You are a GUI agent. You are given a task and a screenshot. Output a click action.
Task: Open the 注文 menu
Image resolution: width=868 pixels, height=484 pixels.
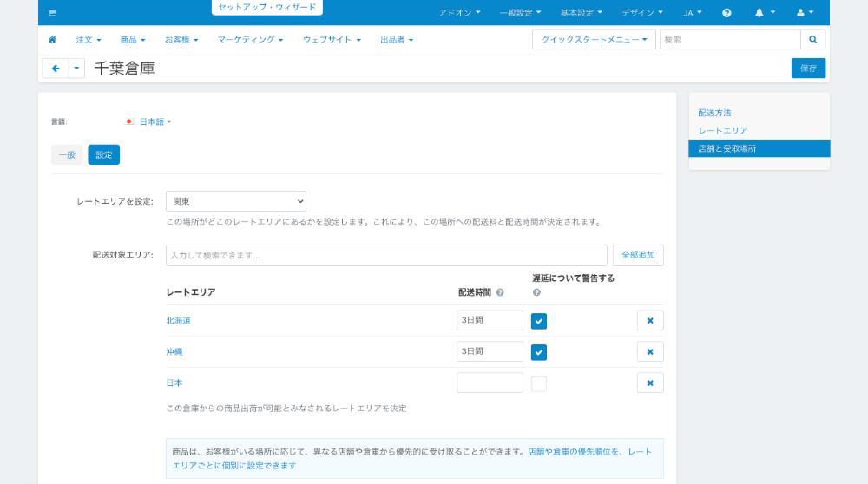88,40
